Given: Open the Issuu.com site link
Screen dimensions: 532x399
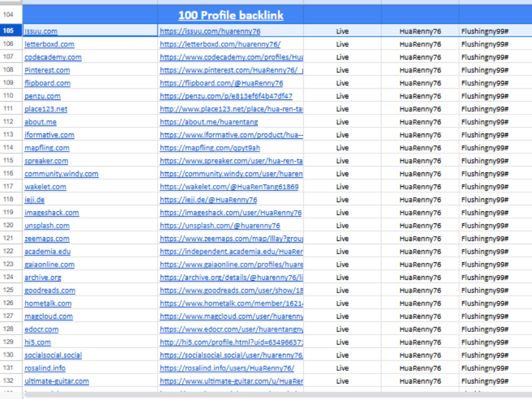Looking at the screenshot, I should pyautogui.click(x=41, y=31).
